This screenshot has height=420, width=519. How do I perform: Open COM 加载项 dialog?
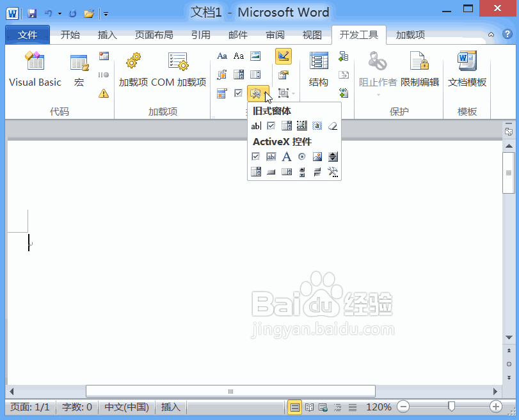point(179,69)
